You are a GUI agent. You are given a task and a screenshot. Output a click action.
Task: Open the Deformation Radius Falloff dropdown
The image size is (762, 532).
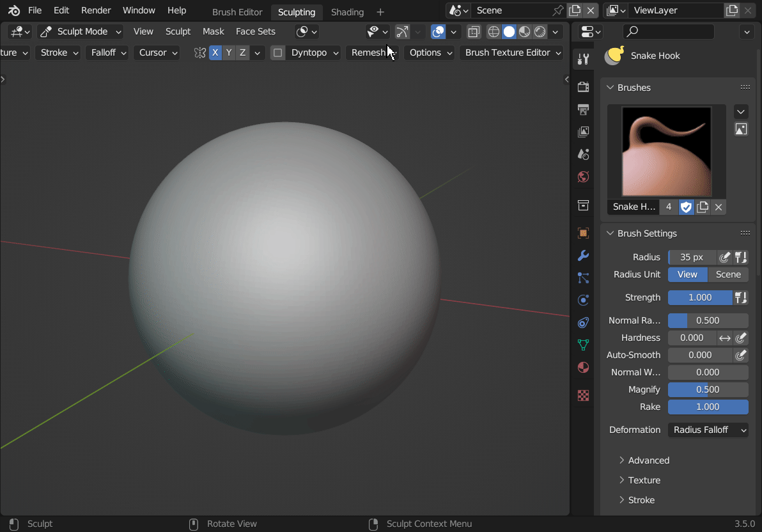pyautogui.click(x=708, y=430)
